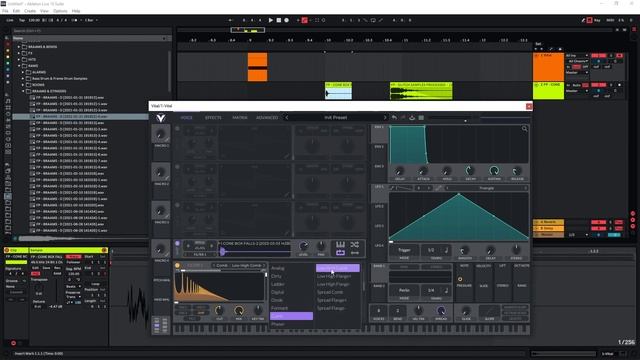Toggle the sampler on/off button
640x360 pixels.
tap(177, 243)
